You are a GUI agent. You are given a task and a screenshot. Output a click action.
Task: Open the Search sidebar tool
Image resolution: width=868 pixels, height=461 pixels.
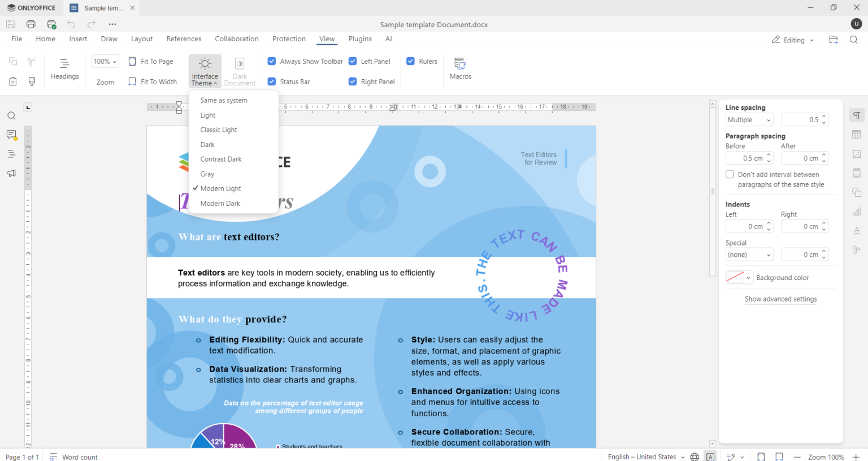tap(11, 115)
